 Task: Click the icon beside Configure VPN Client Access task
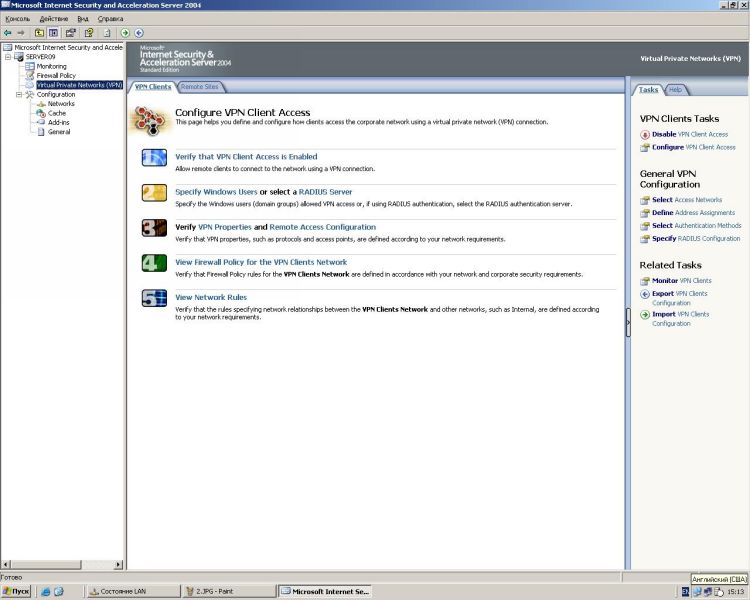(x=645, y=148)
